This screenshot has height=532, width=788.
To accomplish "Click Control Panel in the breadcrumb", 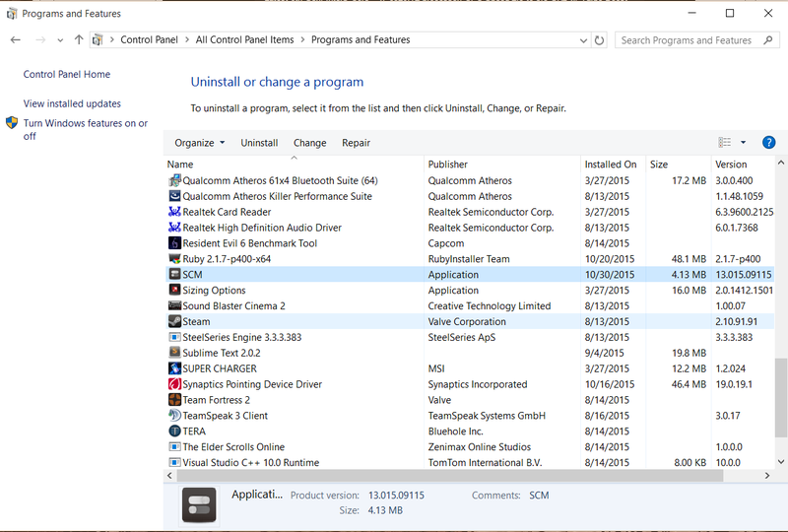I will [150, 39].
